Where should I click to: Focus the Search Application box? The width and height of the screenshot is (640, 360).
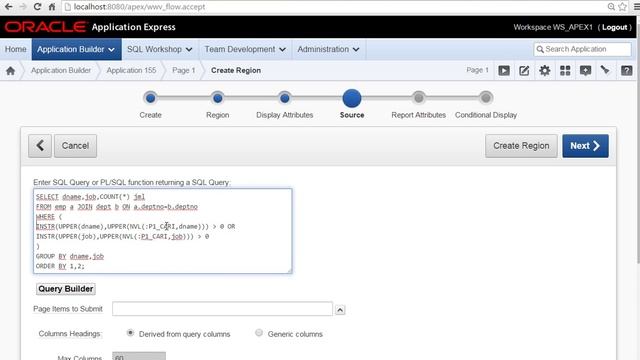pos(582,49)
